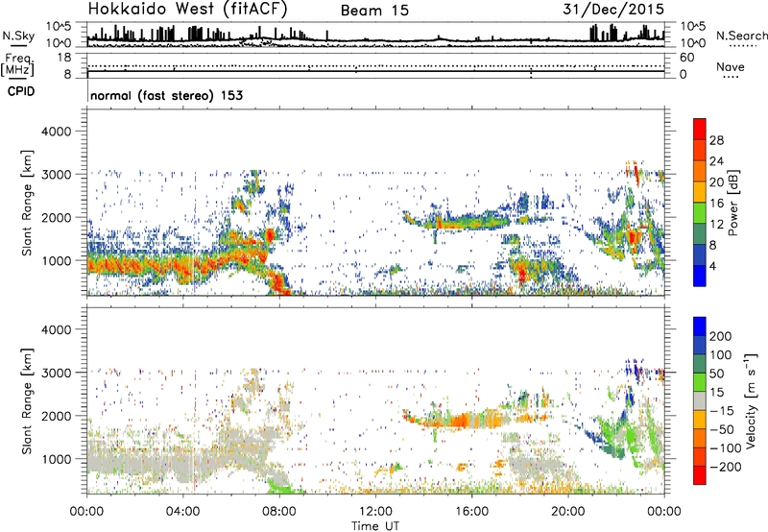
Task: Click the gray segment of velocity colorbar
Action: click(700, 401)
